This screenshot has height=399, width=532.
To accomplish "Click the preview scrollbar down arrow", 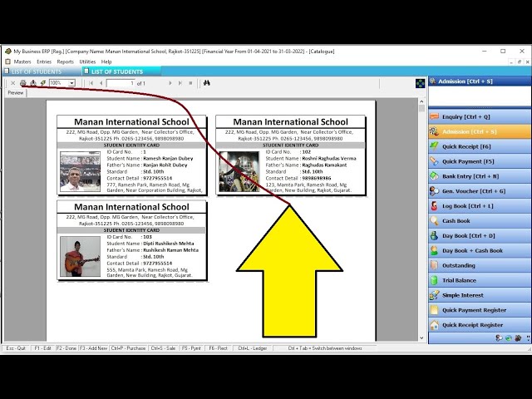I will tap(421, 338).
